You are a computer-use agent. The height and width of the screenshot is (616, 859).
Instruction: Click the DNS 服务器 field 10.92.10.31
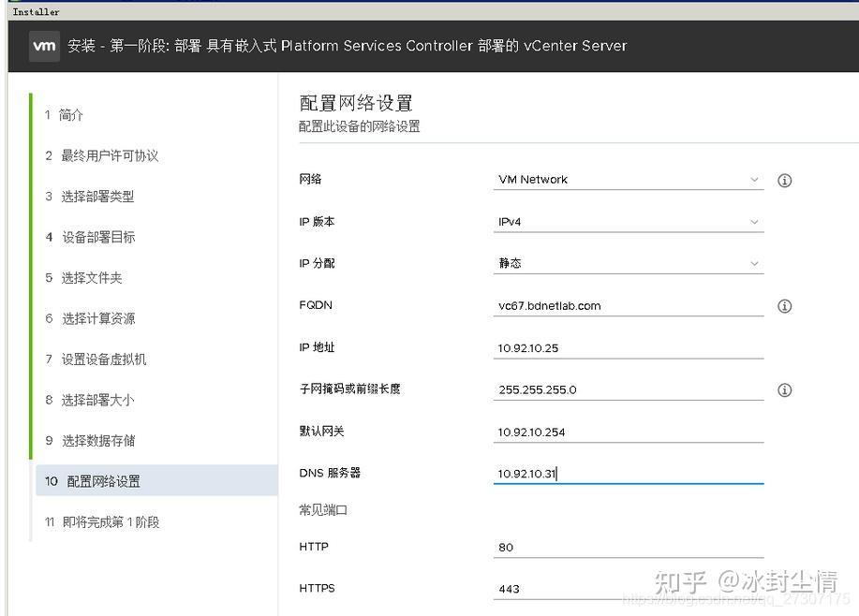click(x=629, y=474)
